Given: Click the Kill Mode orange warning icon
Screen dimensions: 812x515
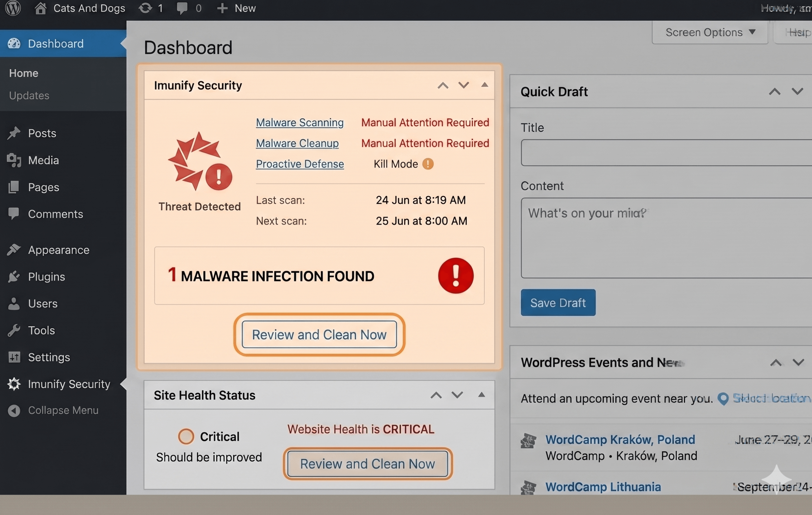Looking at the screenshot, I should pyautogui.click(x=428, y=164).
